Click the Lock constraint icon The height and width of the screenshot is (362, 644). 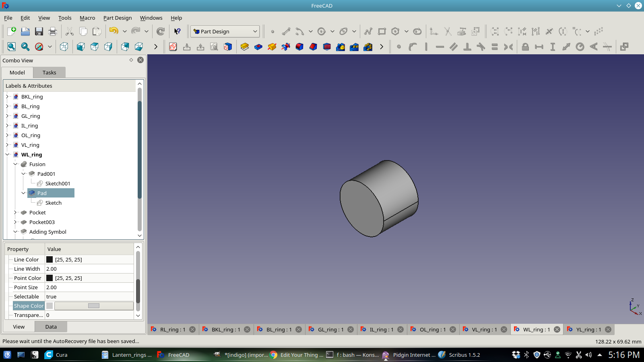pyautogui.click(x=525, y=47)
